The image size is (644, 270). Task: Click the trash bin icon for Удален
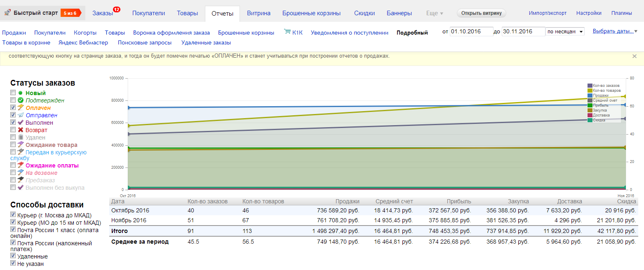[20, 137]
